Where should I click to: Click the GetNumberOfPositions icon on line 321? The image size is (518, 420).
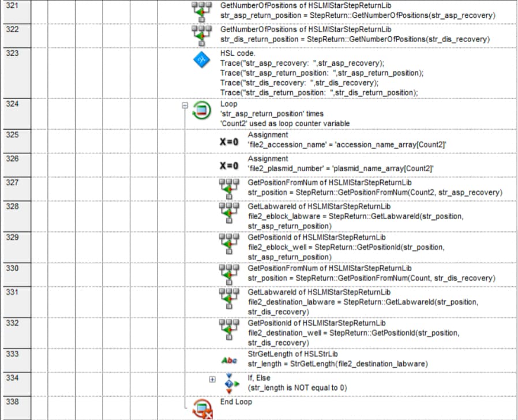click(x=201, y=11)
